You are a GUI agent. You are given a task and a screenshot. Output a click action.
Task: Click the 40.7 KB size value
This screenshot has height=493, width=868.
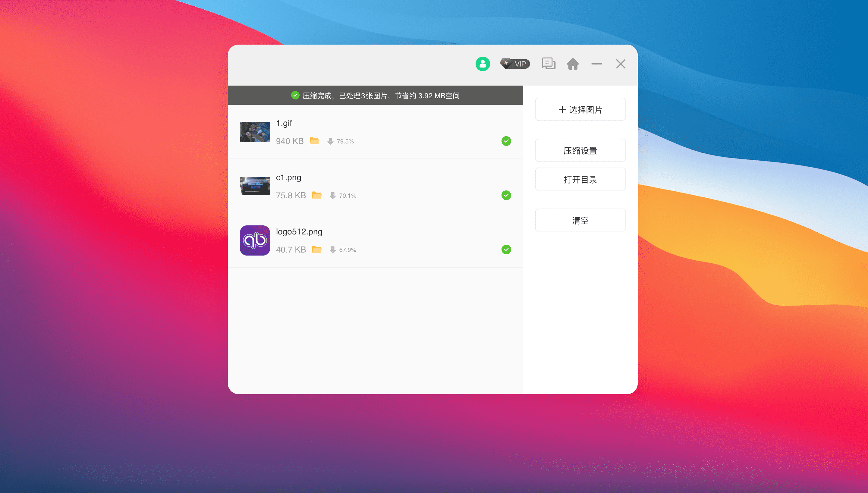tap(291, 250)
